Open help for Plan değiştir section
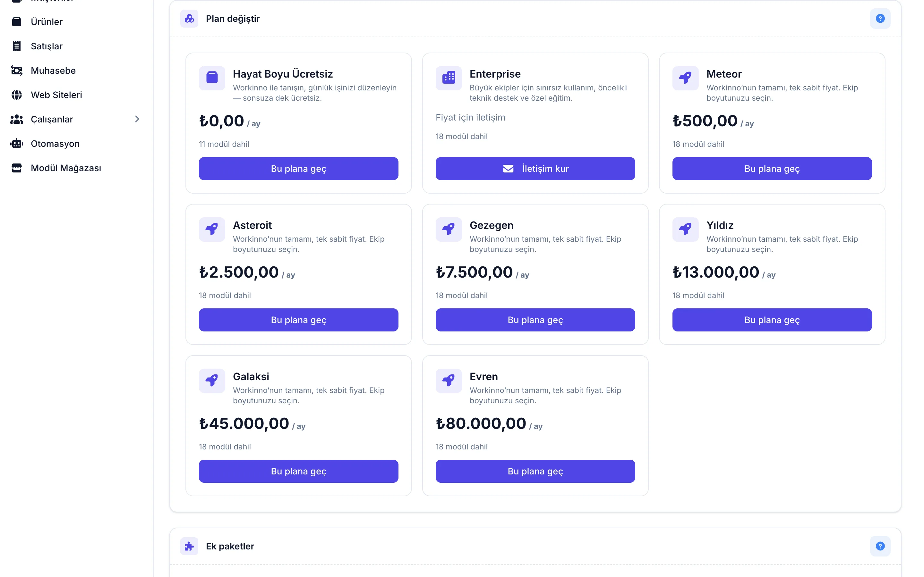924x577 pixels. point(880,18)
